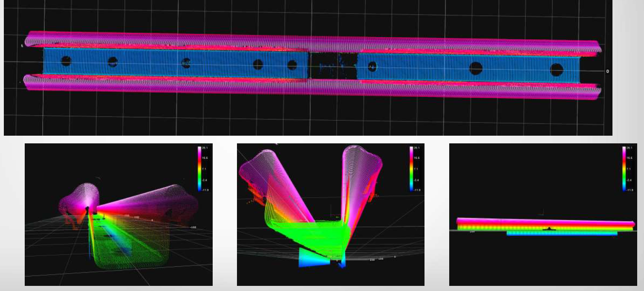Open the bottom-left perspective point cloud view
Screen dimensions: 644x291
click(118, 214)
